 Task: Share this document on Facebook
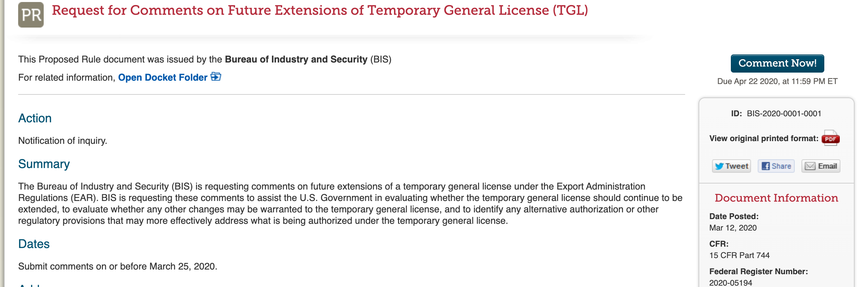coord(776,166)
